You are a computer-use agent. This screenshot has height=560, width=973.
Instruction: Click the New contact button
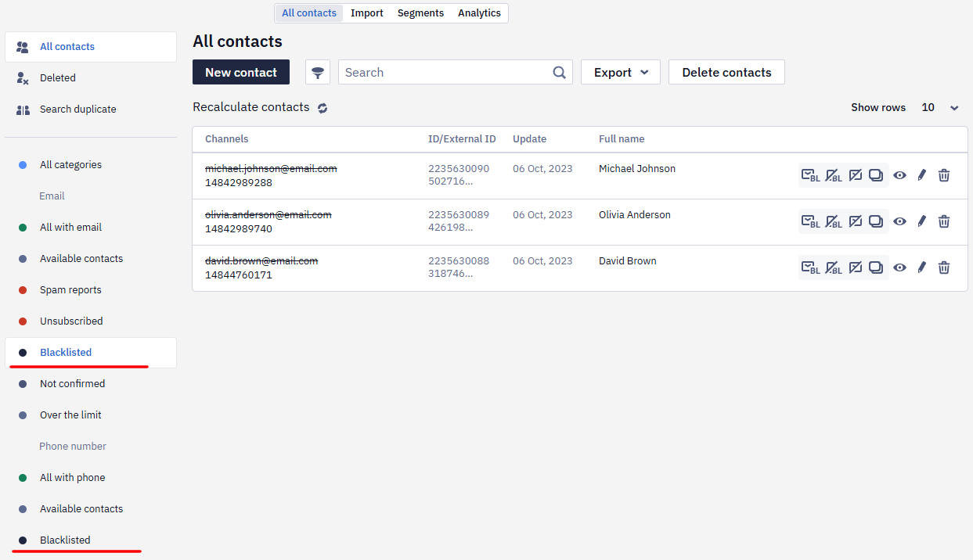click(x=241, y=73)
